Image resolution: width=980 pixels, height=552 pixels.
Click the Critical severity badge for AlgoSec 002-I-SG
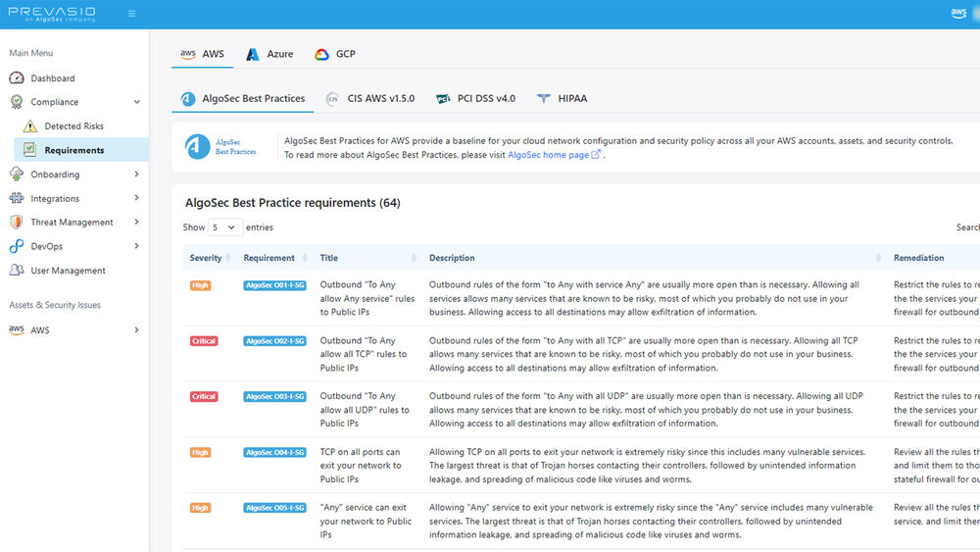(x=204, y=340)
